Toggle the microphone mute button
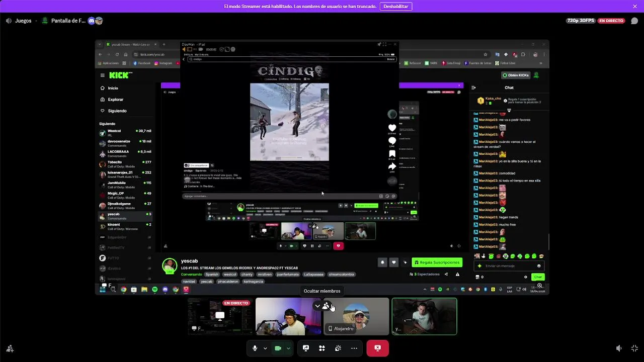644x362 pixels. (x=255, y=348)
